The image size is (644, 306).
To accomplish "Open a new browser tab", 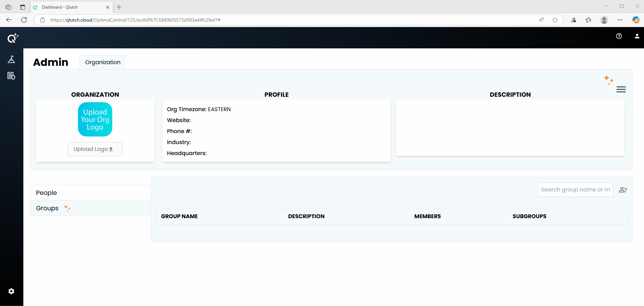I will [x=119, y=7].
